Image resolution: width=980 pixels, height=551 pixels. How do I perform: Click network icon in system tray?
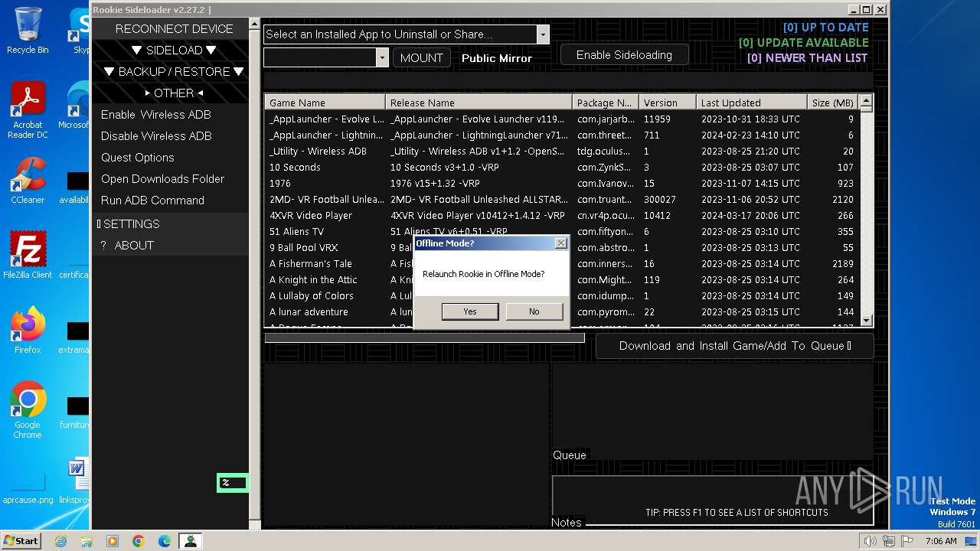click(x=888, y=541)
